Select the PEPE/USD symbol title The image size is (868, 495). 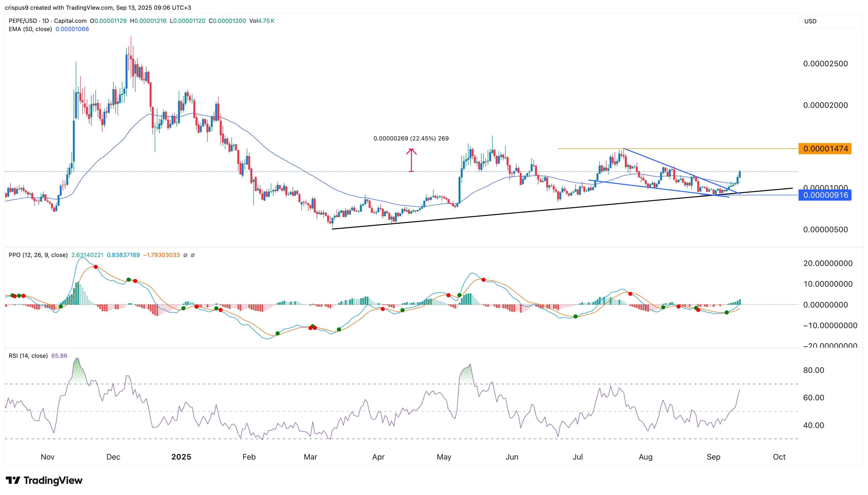24,21
